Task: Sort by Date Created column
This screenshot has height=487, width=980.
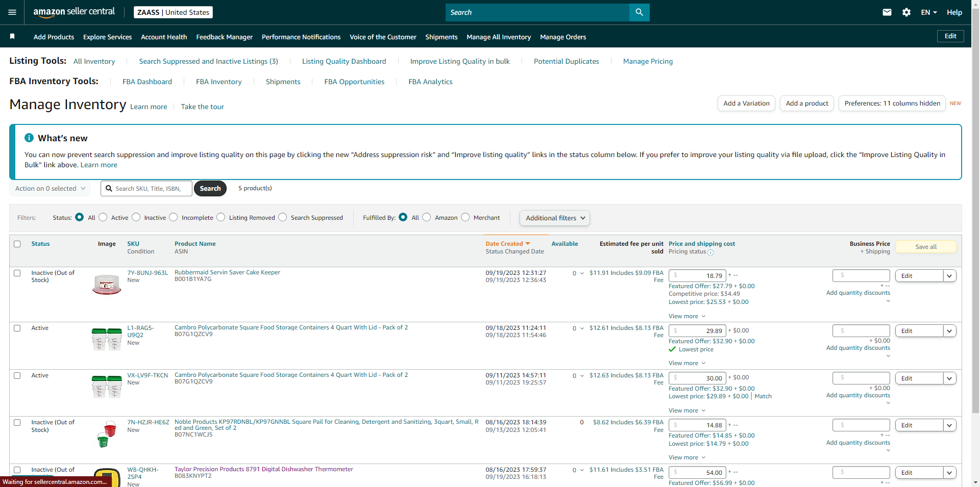Action: click(508, 244)
